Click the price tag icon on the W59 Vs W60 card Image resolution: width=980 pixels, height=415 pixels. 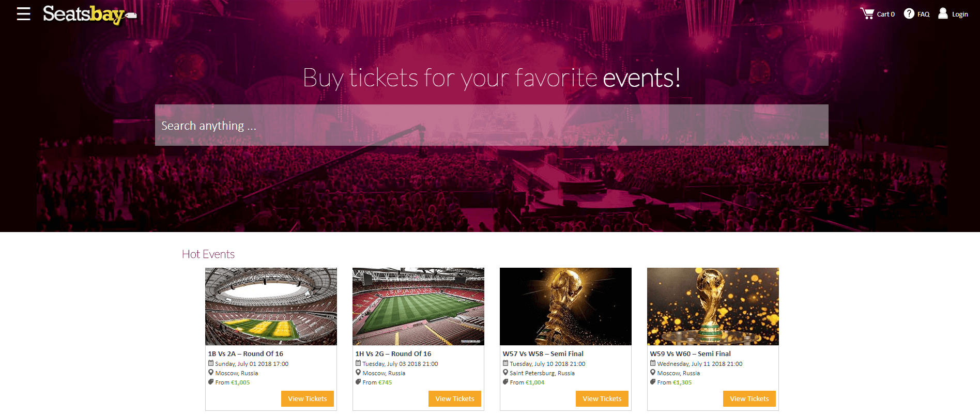(x=653, y=382)
